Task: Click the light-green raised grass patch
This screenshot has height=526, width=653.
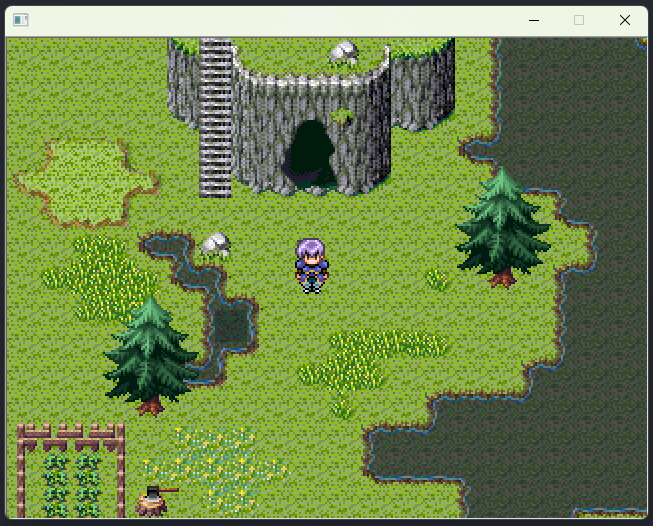Action: click(x=86, y=184)
